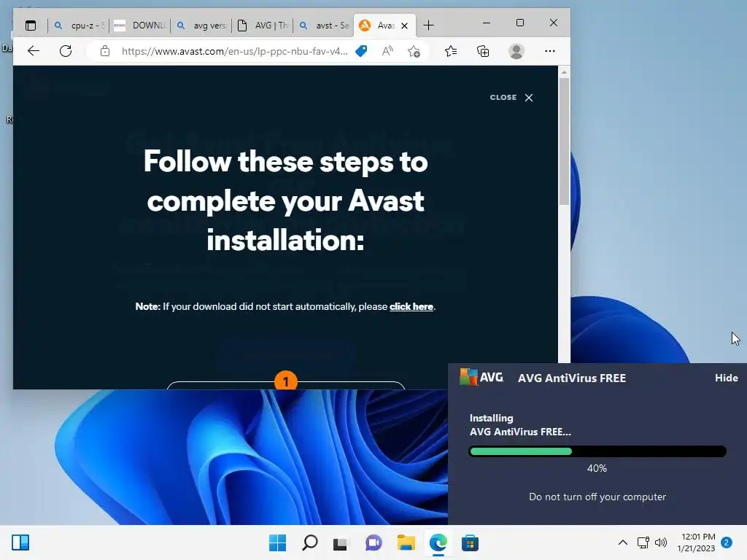Viewport: 747px width, 560px height.
Task: Open the Chat app on taskbar
Action: pyautogui.click(x=373, y=542)
